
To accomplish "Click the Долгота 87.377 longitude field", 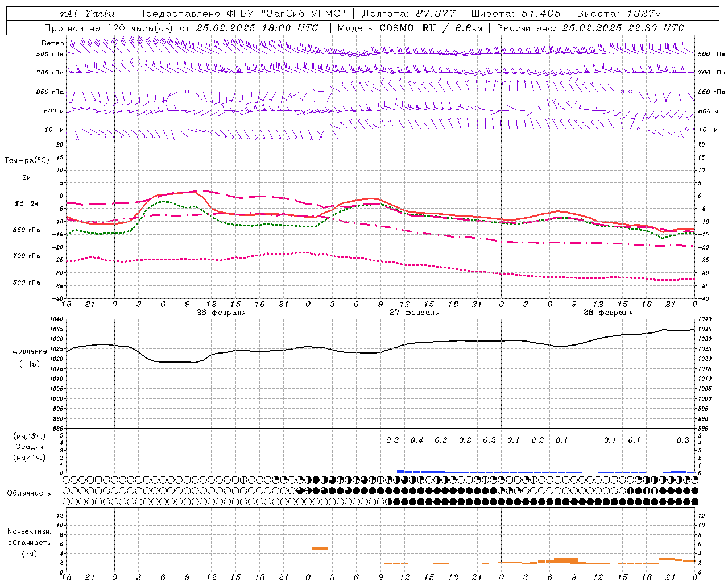I will point(408,14).
